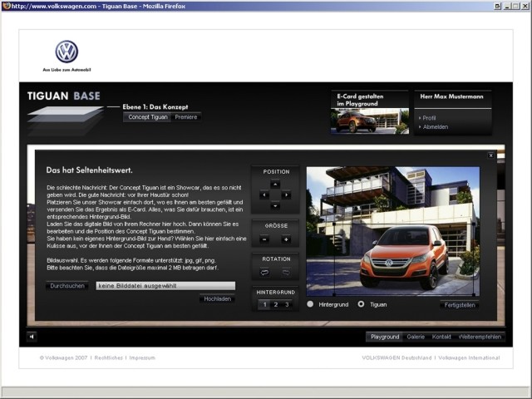This screenshot has width=532, height=399.
Task: Open the Impressum footer link
Action: [142, 357]
